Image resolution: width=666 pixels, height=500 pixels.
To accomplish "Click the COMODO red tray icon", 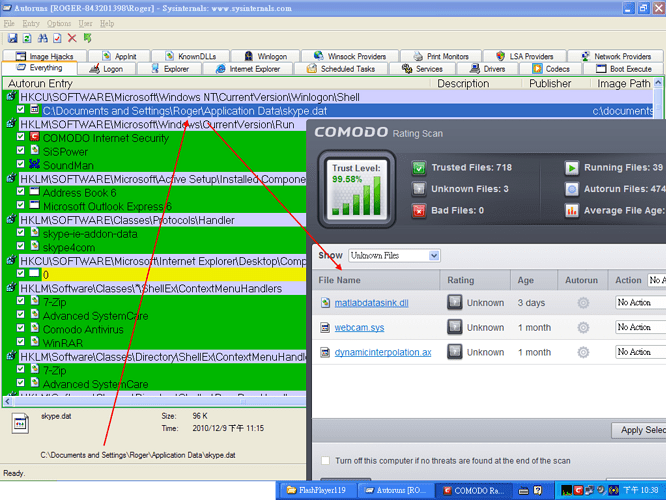I will 578,491.
